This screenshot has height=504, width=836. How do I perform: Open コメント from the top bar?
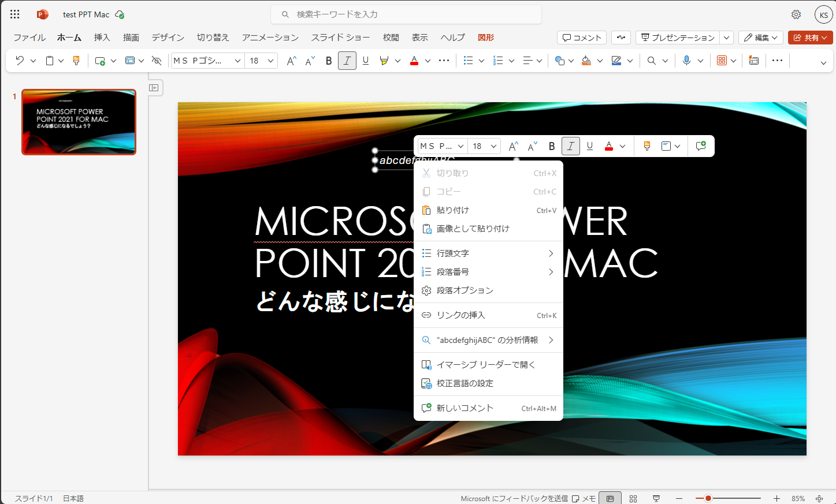click(x=581, y=37)
